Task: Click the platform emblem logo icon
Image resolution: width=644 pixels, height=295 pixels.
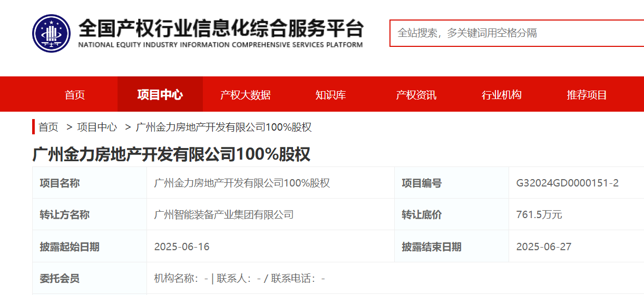Action: click(x=51, y=33)
